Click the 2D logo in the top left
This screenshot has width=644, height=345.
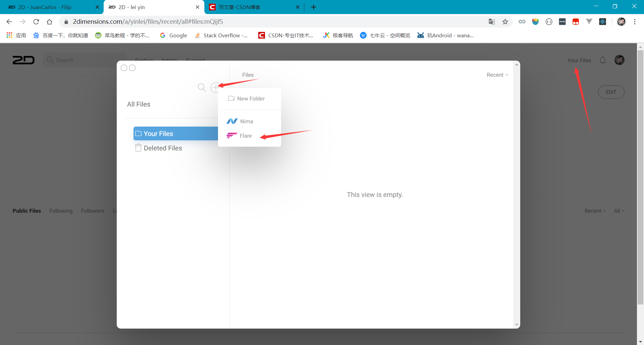click(23, 60)
